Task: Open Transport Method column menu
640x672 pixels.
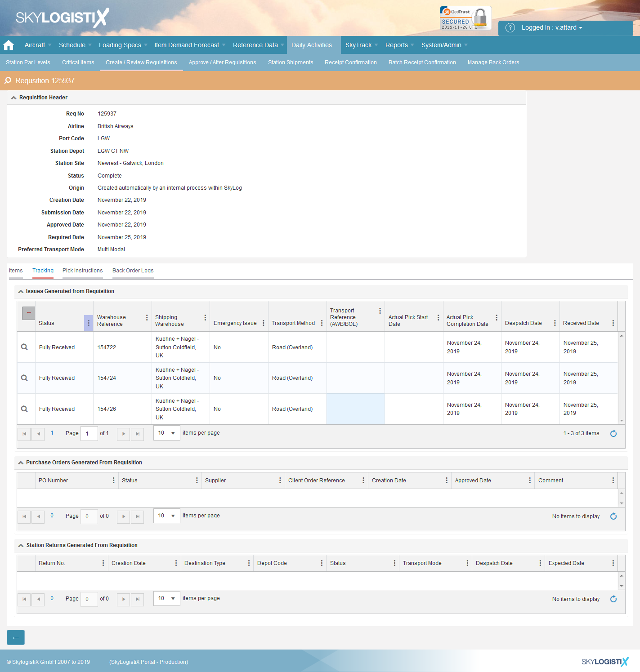Action: 322,323
